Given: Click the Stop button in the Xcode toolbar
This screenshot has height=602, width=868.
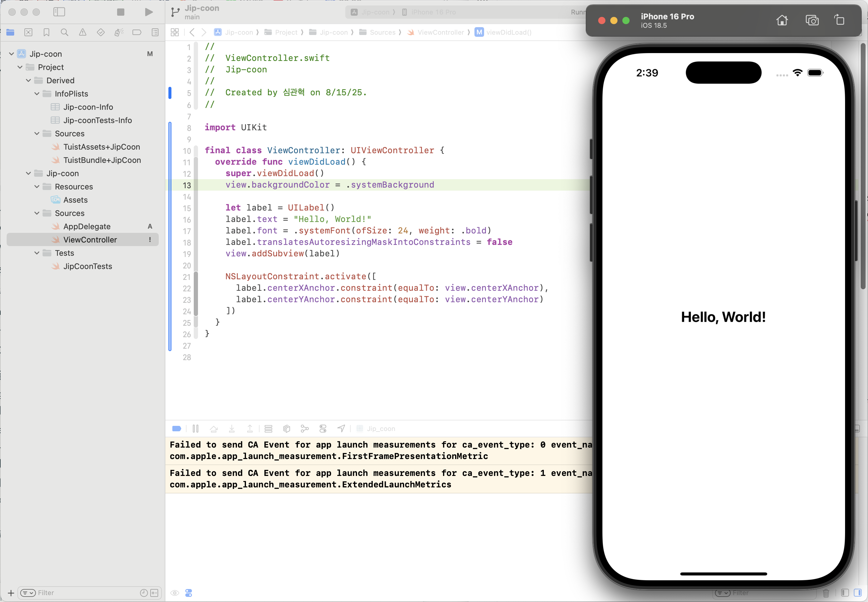Looking at the screenshot, I should pyautogui.click(x=120, y=12).
